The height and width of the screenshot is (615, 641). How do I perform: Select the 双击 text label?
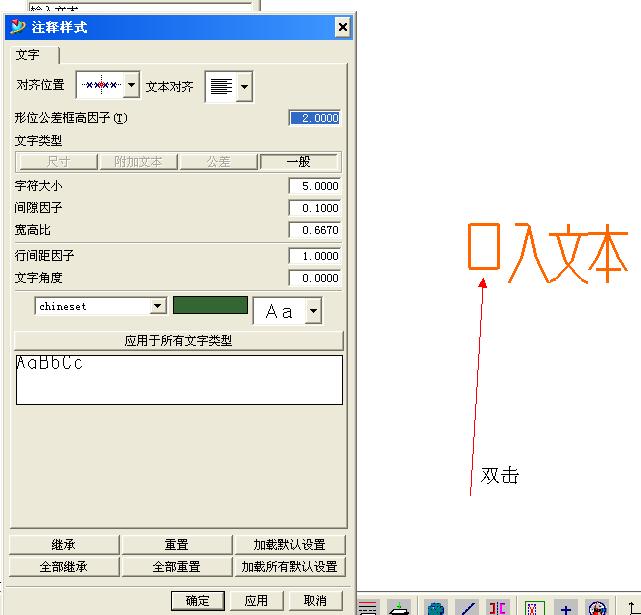pyautogui.click(x=500, y=476)
